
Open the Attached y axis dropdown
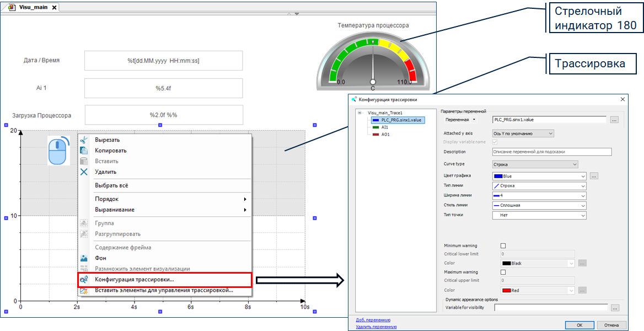(523, 134)
